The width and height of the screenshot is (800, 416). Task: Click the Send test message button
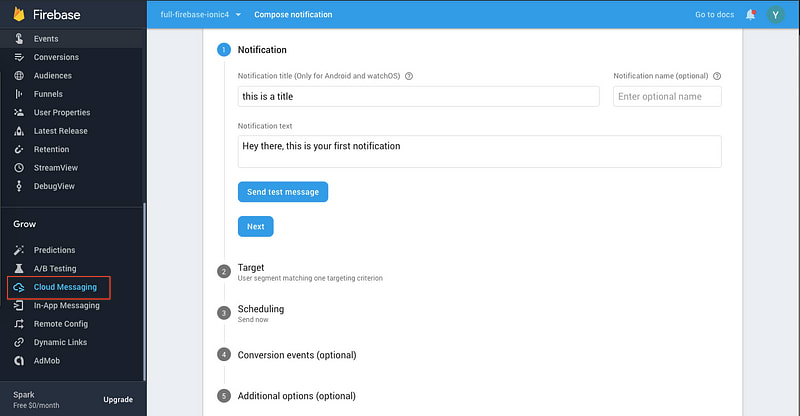click(x=283, y=192)
